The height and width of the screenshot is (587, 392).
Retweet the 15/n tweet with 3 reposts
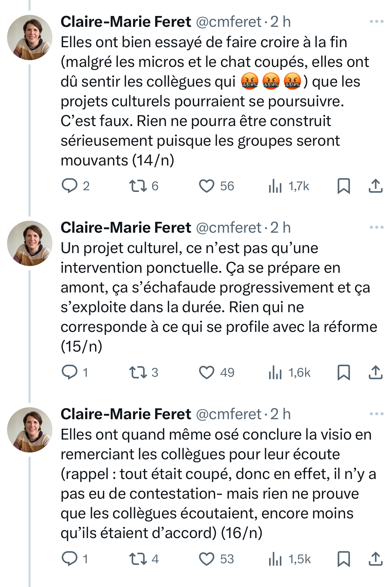point(138,372)
